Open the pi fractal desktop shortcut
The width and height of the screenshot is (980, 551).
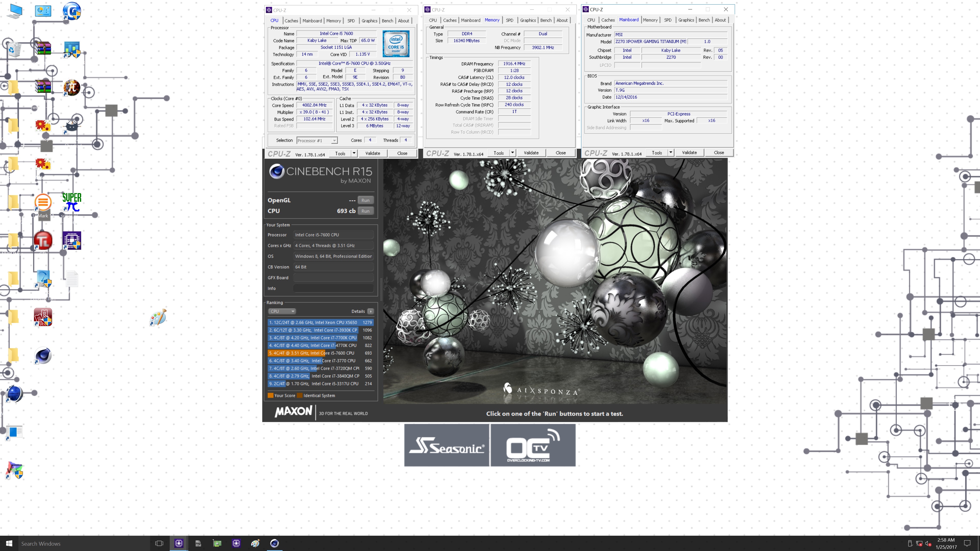[71, 88]
